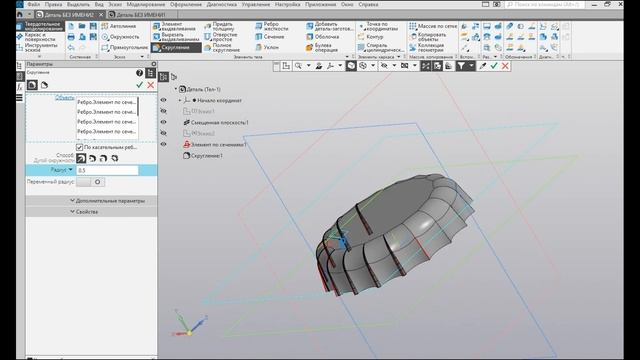Select Придать толщину tool

(220, 26)
